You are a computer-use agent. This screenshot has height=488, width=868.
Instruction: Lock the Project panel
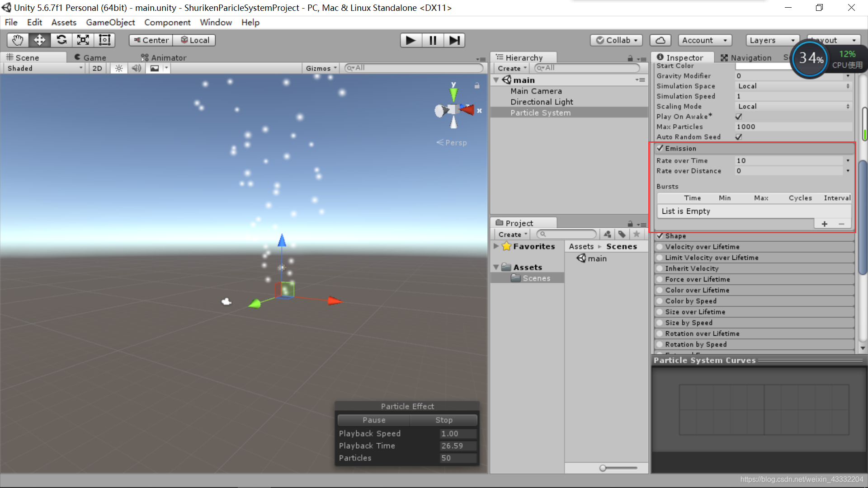click(x=630, y=224)
